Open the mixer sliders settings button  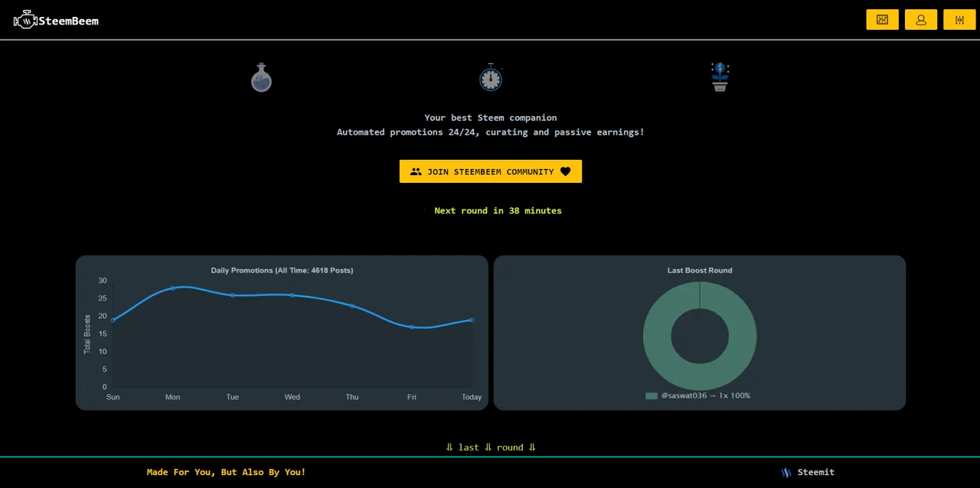click(x=959, y=20)
